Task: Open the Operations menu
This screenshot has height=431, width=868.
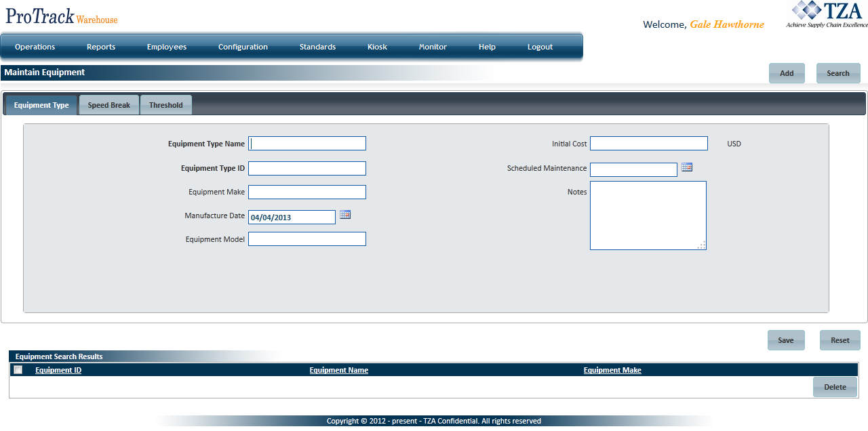Action: [x=35, y=47]
